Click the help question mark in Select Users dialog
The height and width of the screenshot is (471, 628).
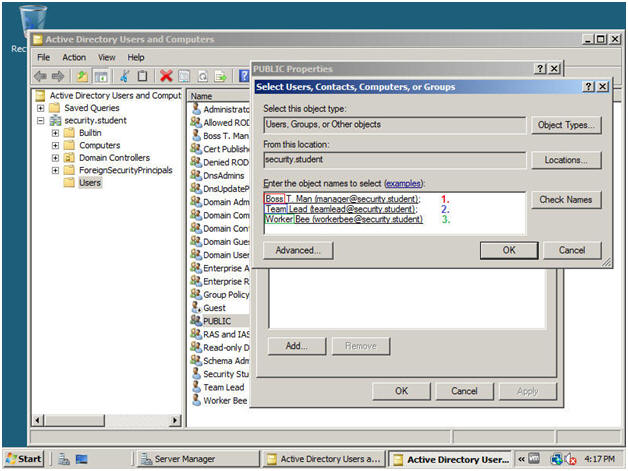click(588, 87)
